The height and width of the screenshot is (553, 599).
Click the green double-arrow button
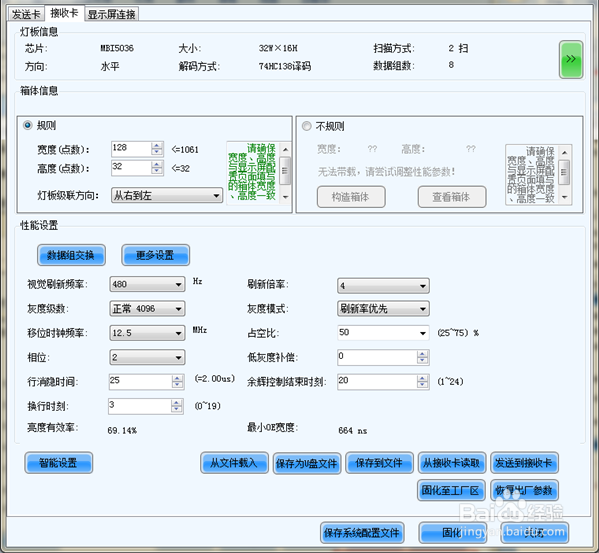571,60
